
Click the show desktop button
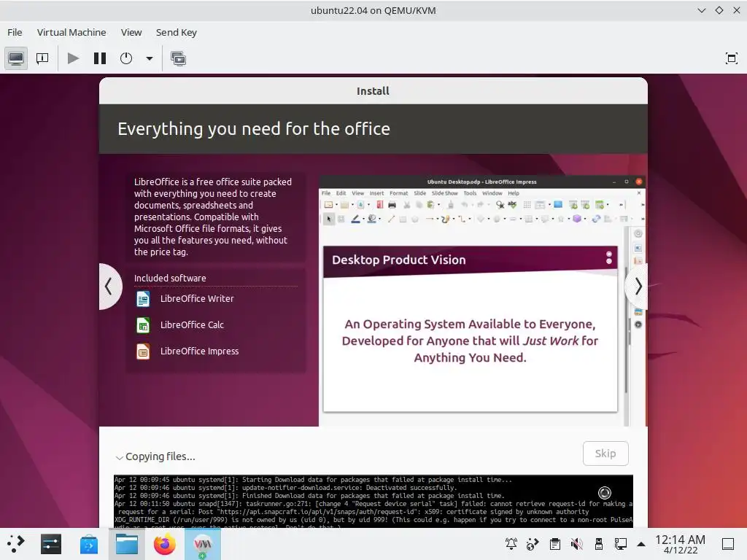pyautogui.click(x=727, y=544)
